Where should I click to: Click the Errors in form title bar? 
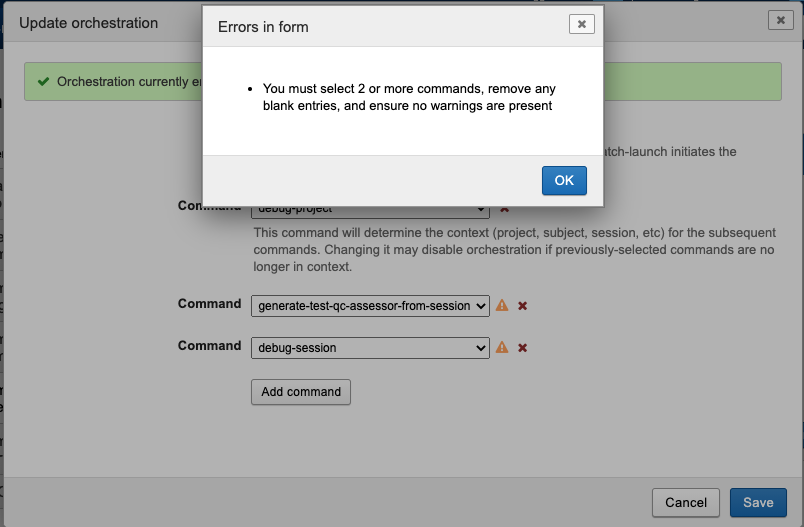coord(380,27)
